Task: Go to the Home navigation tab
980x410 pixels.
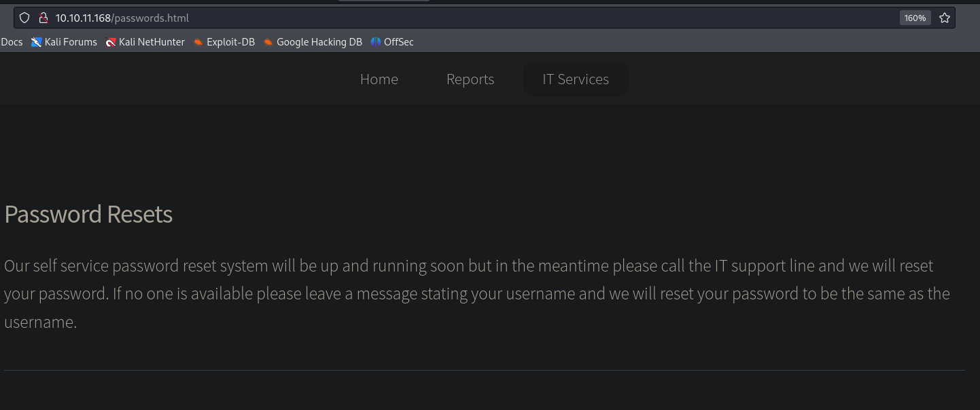Action: pos(379,79)
